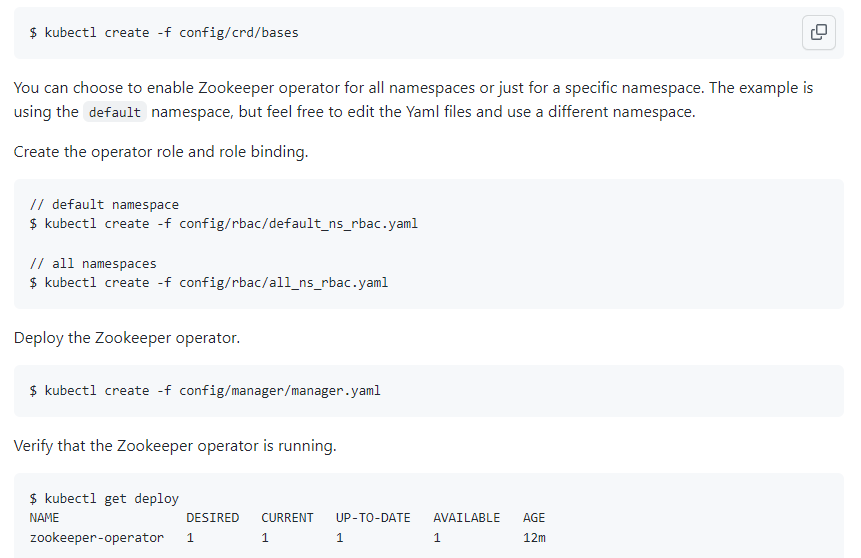Click the default_ns_rbac.yaml command line
Image resolution: width=861 pixels, height=558 pixels.
coord(224,223)
